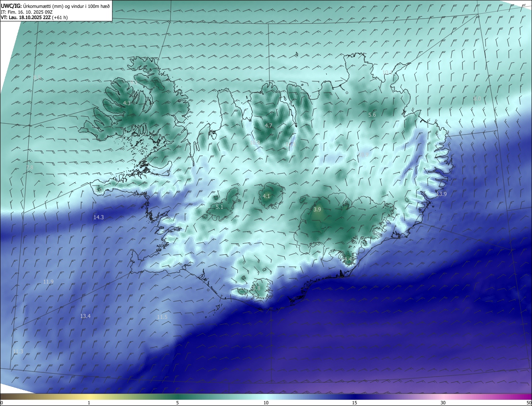Click the color scale tick labeled 10
This screenshot has width=532, height=406.
266,403
